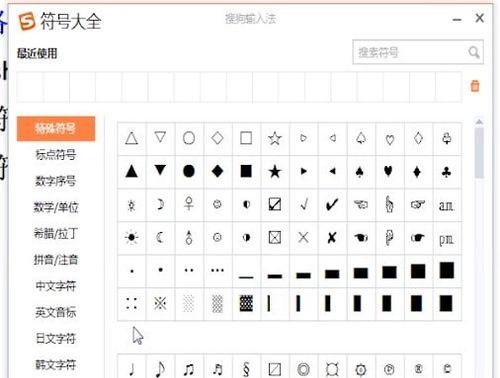Insert the male symbol ♂

pyautogui.click(x=189, y=238)
